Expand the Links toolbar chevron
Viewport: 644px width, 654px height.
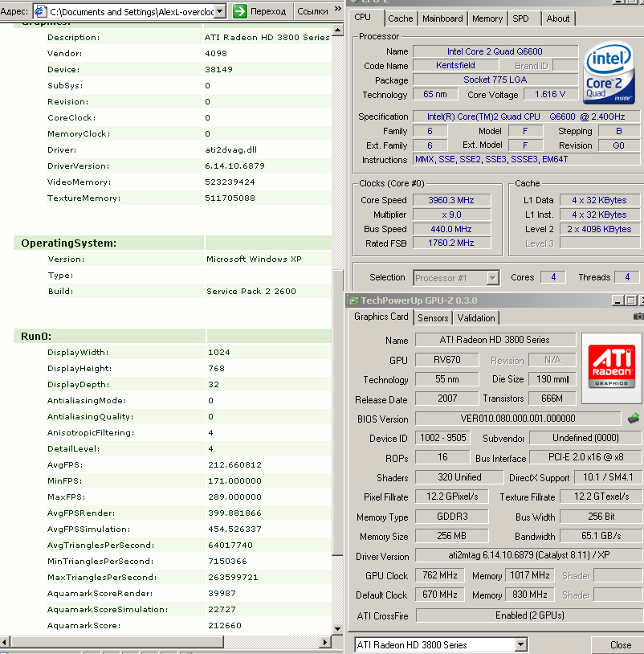(338, 8)
